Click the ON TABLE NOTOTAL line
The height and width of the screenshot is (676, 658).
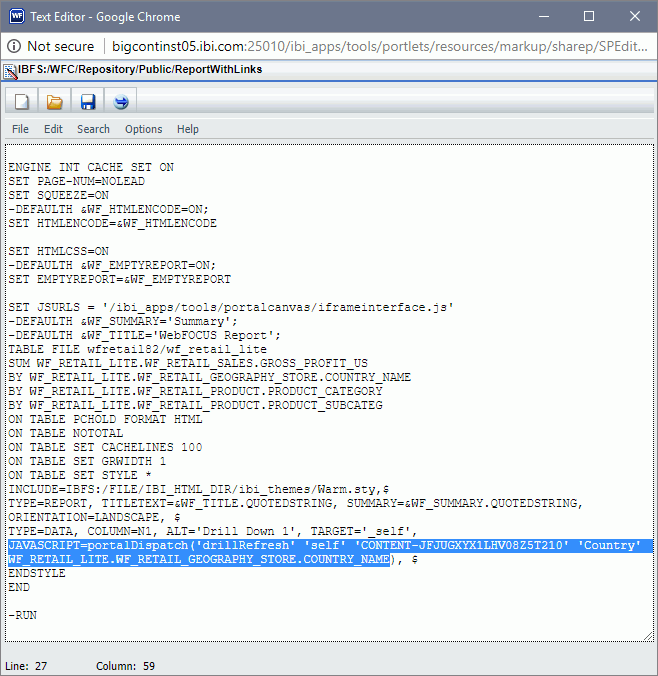pos(66,433)
